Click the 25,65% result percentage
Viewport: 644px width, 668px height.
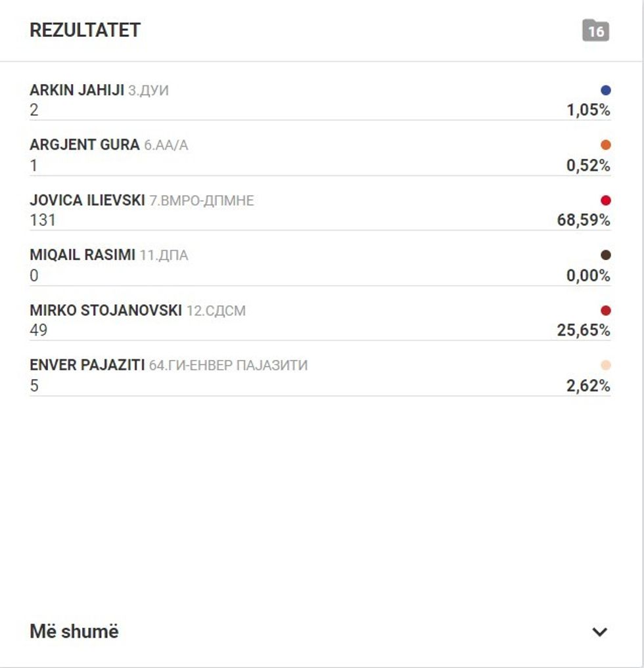[584, 330]
